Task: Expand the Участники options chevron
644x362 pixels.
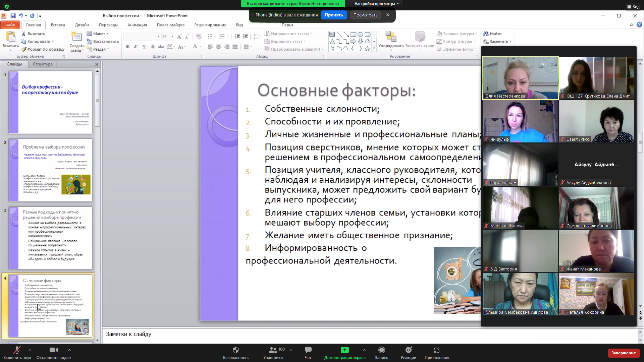Action: (291, 350)
